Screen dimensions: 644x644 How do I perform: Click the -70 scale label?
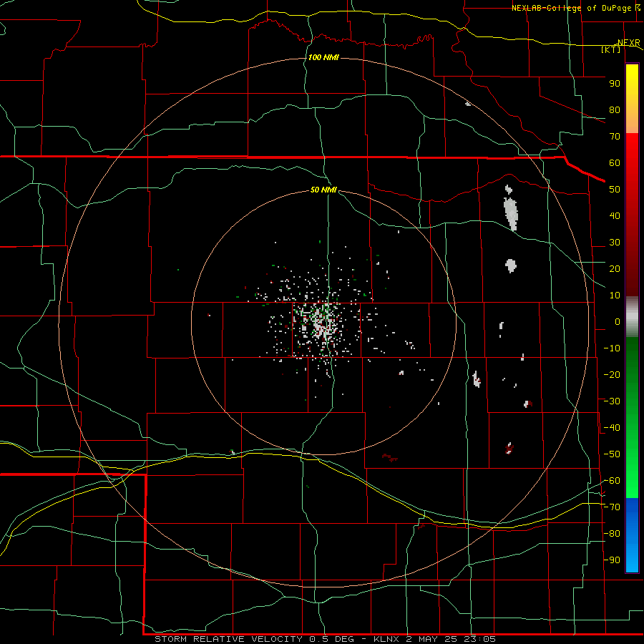pyautogui.click(x=612, y=507)
